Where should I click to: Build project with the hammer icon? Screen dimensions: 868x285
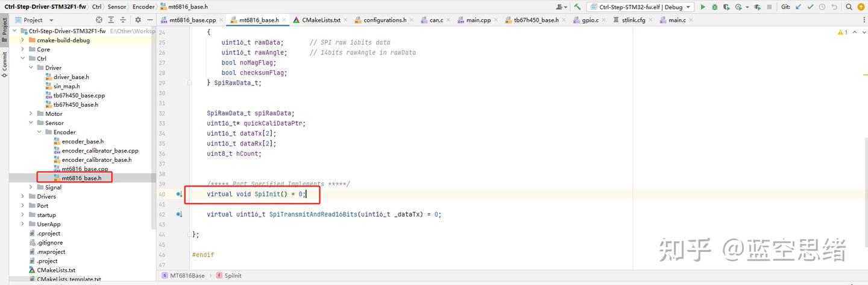click(577, 7)
